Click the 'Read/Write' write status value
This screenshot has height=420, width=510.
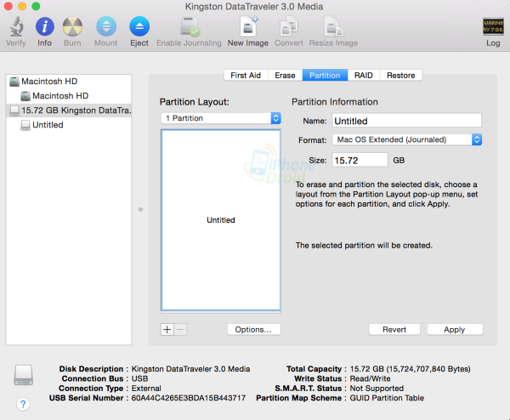pos(370,378)
